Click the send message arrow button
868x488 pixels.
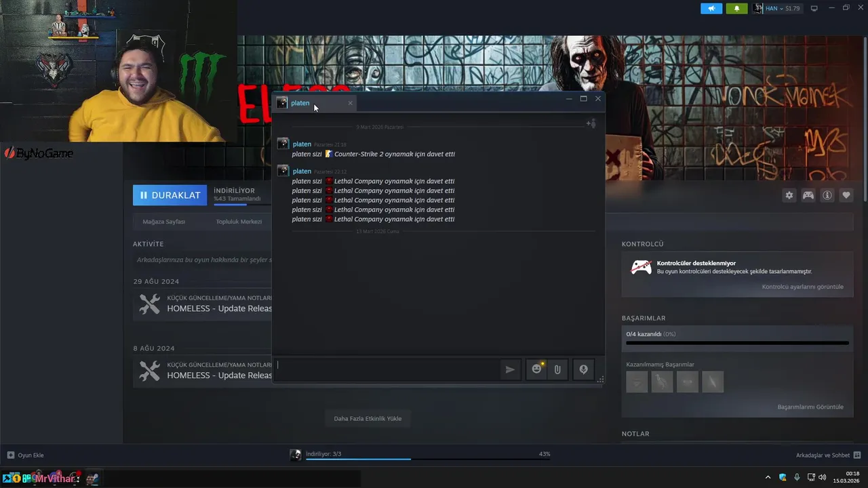coord(510,369)
